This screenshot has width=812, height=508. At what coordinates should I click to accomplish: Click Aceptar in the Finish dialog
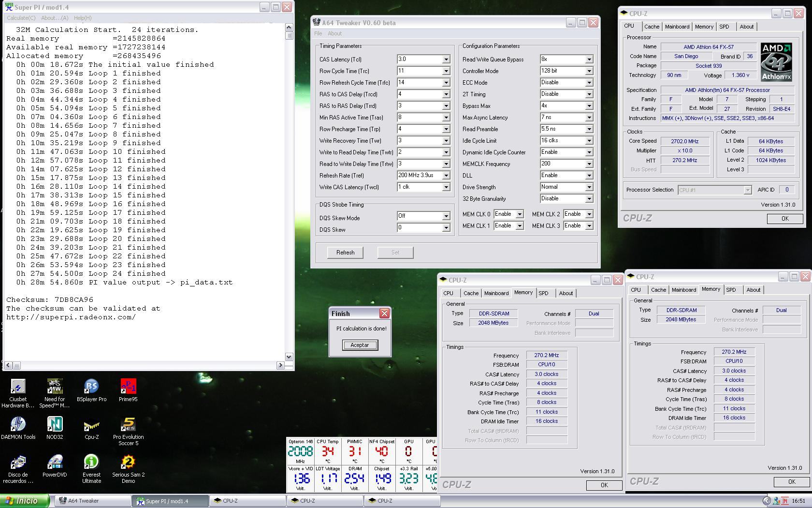(x=360, y=345)
